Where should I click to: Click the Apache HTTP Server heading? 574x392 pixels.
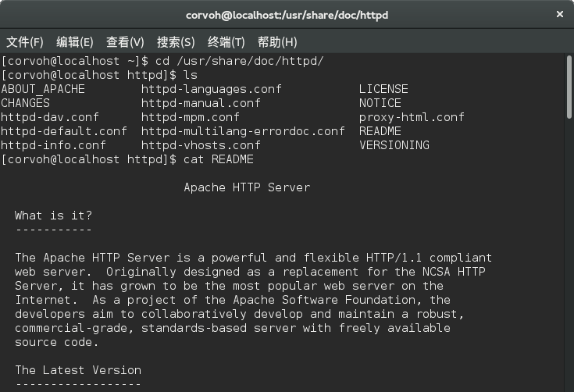click(247, 187)
